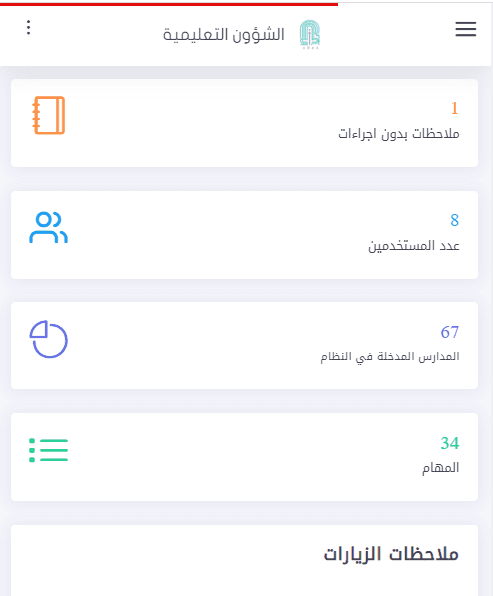Viewport: 493px width, 596px height.
Task: Select the ملاحظات بدون اجراءات label
Action: click(399, 134)
